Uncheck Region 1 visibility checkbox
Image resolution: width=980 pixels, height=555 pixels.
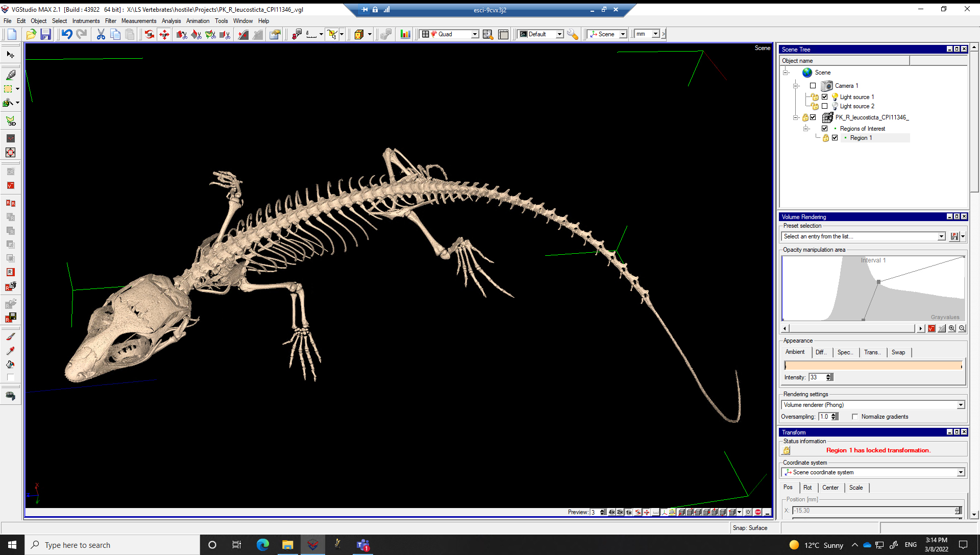tap(835, 138)
